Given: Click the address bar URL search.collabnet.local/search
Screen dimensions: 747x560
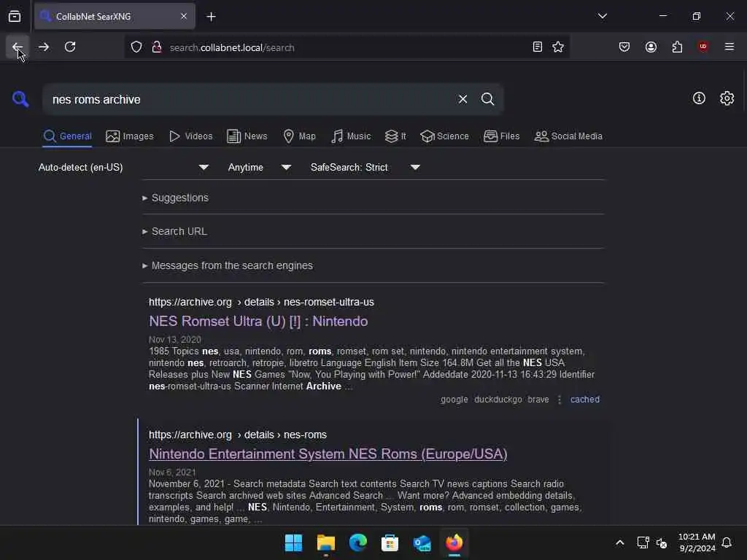Looking at the screenshot, I should [231, 47].
